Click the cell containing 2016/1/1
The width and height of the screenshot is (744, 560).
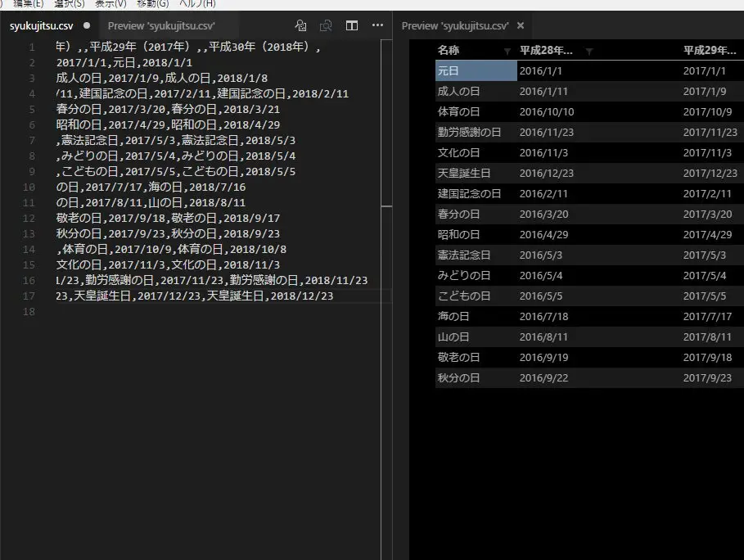(x=540, y=70)
